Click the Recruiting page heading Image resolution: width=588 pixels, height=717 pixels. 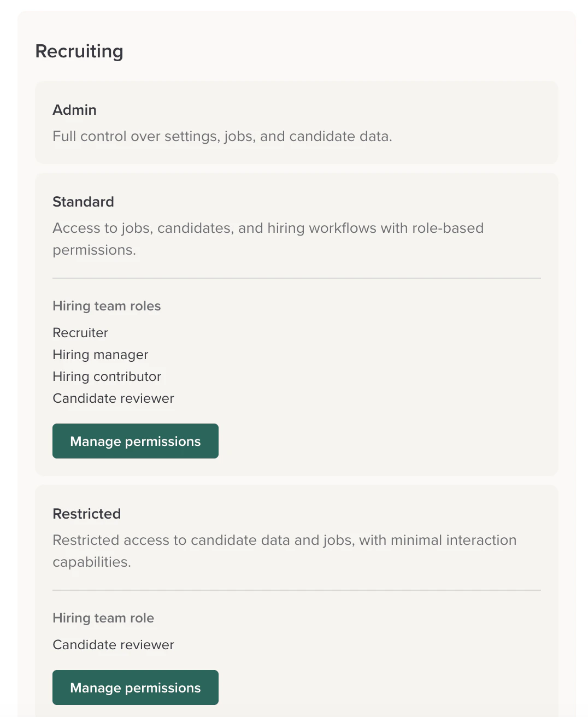pos(79,51)
